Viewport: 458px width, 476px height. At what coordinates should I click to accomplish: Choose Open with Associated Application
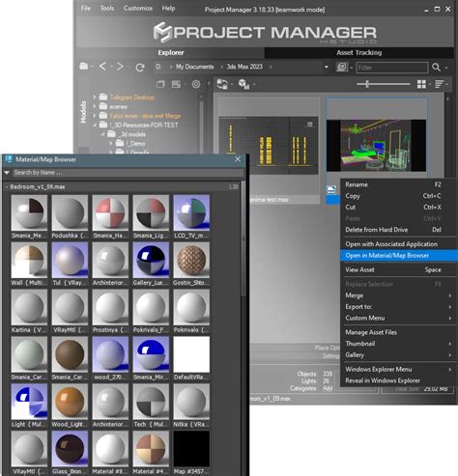coord(399,244)
